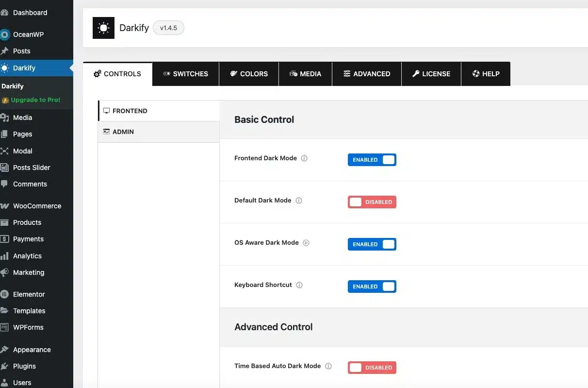Viewport: 588px width, 388px height.
Task: Click the Media icon in admin sidebar
Action: coord(4,118)
